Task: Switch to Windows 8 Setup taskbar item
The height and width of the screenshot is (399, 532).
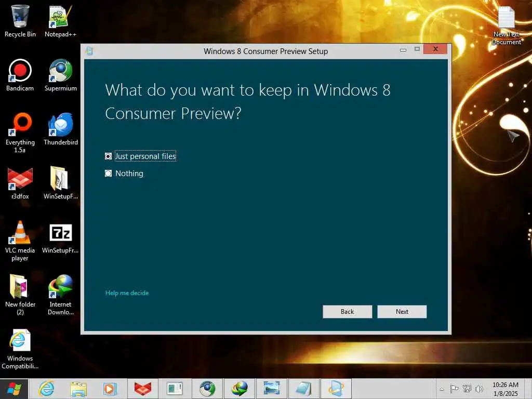Action: (336, 389)
